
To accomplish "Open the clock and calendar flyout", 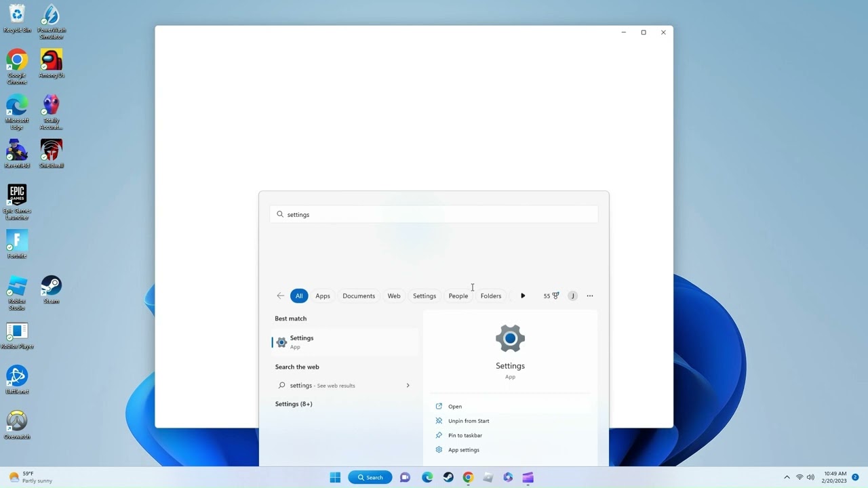I will click(x=835, y=477).
